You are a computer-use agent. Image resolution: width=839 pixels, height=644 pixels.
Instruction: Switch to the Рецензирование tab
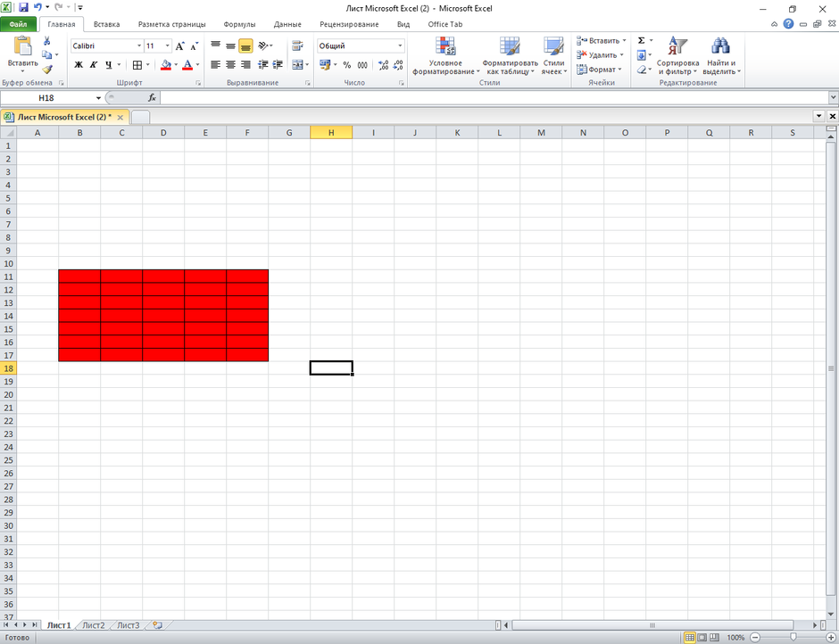[x=349, y=24]
